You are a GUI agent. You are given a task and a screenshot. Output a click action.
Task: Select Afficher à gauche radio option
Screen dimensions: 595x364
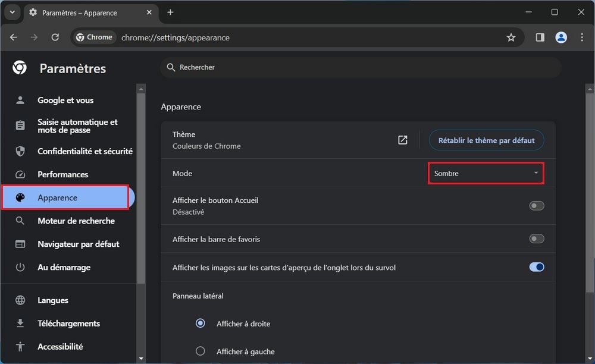coord(201,351)
